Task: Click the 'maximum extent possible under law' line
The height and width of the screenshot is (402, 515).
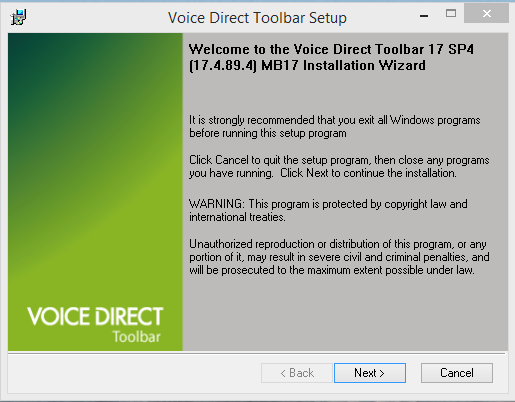Action: click(332, 270)
